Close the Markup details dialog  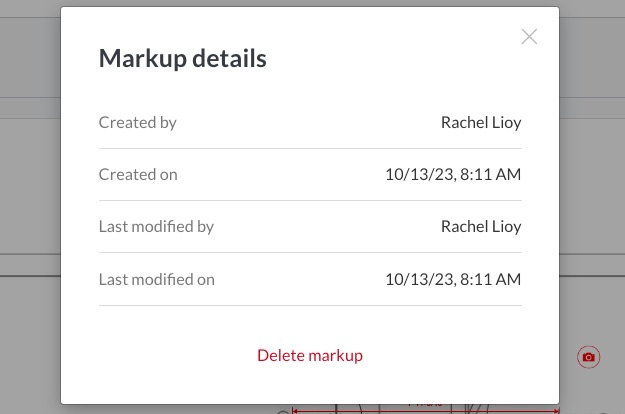click(x=529, y=37)
